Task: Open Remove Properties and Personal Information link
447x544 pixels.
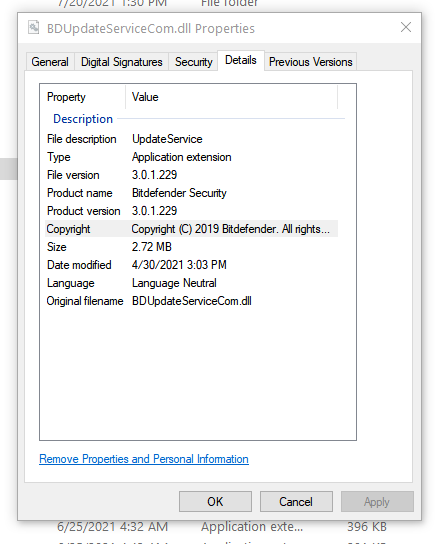Action: pyautogui.click(x=144, y=459)
